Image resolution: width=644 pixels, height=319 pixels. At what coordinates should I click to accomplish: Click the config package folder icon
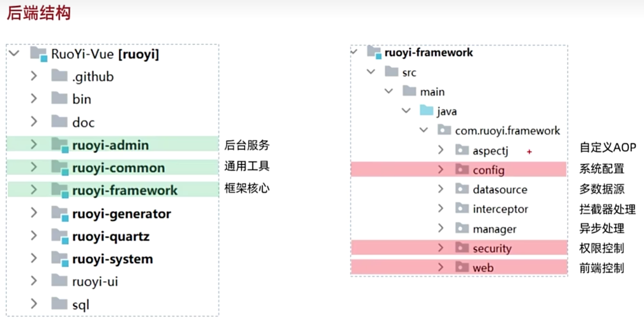[x=461, y=170]
